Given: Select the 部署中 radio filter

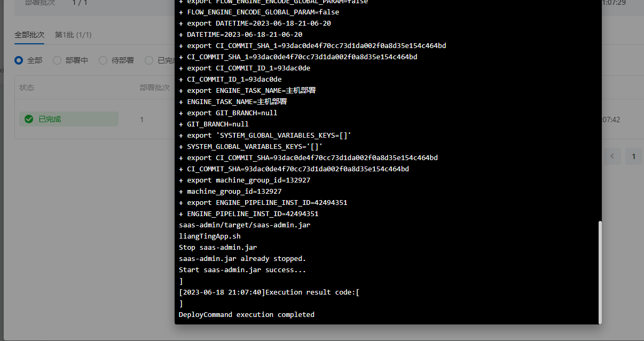Looking at the screenshot, I should pos(57,60).
